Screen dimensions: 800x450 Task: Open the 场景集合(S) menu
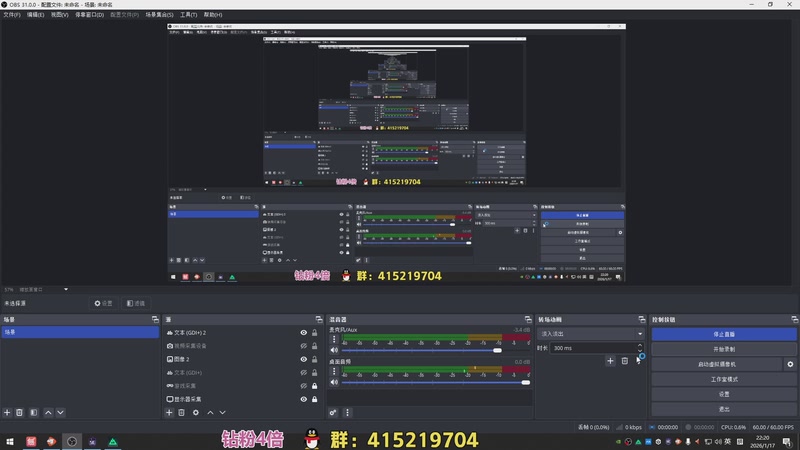pos(159,15)
